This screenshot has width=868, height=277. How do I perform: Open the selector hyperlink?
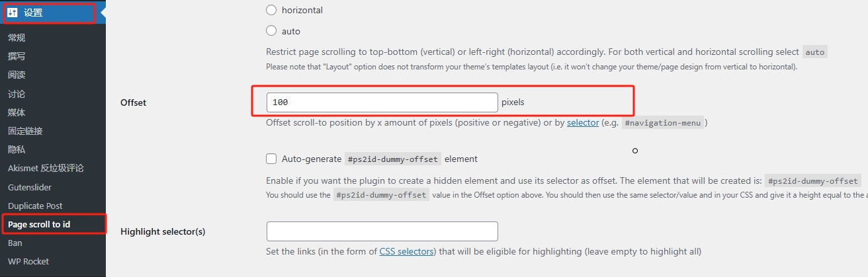pyautogui.click(x=583, y=123)
